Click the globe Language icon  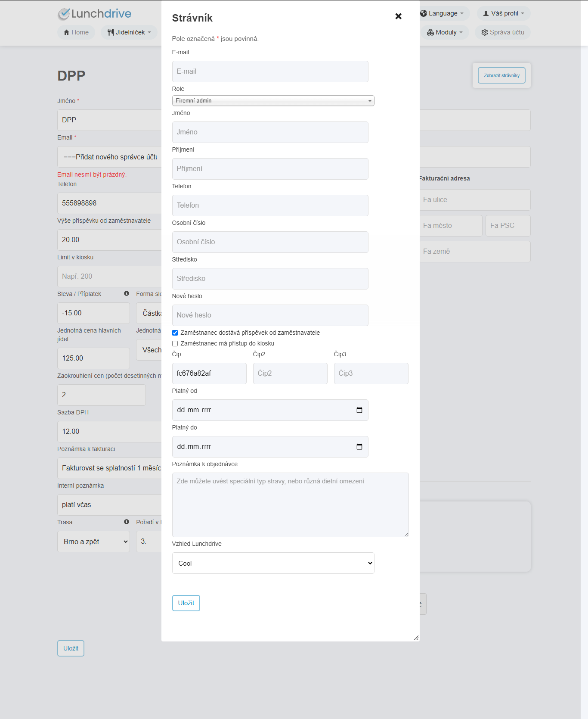[424, 13]
